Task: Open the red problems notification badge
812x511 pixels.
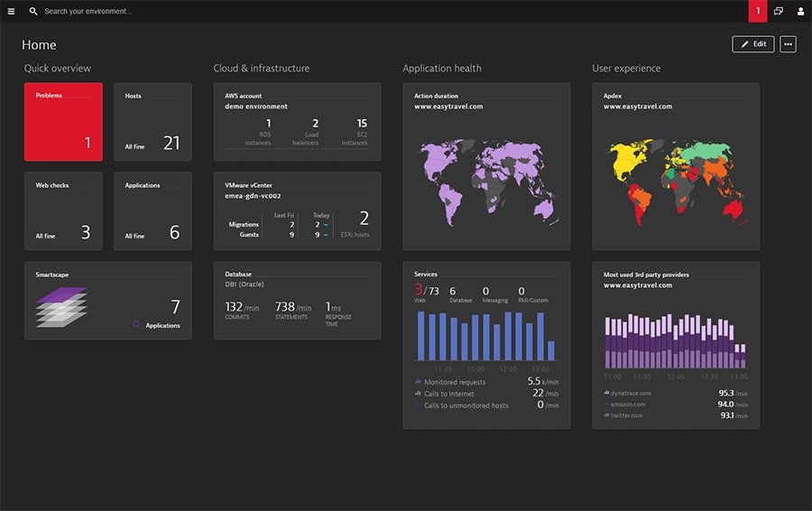Action: pos(758,11)
